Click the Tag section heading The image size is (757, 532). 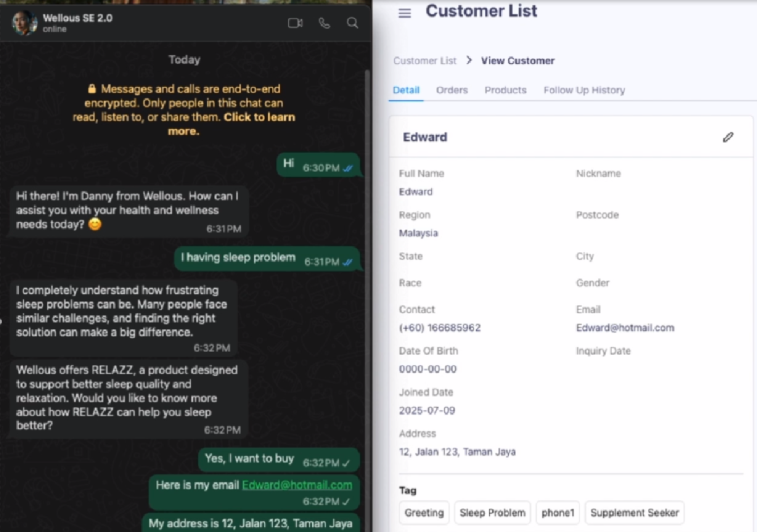click(x=407, y=490)
